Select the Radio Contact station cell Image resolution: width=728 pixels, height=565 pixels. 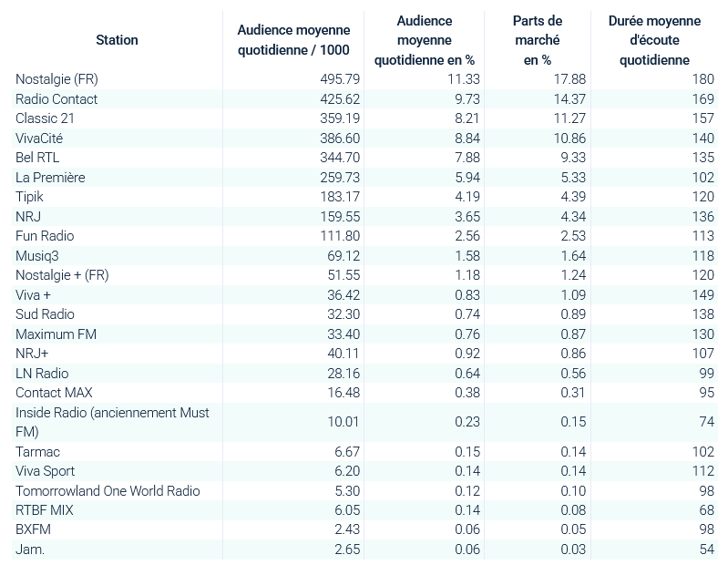pos(56,98)
